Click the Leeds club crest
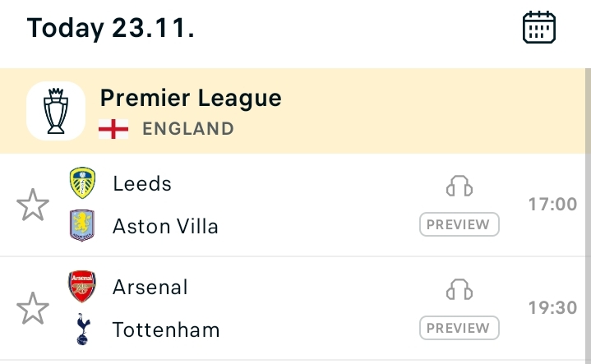 point(82,182)
